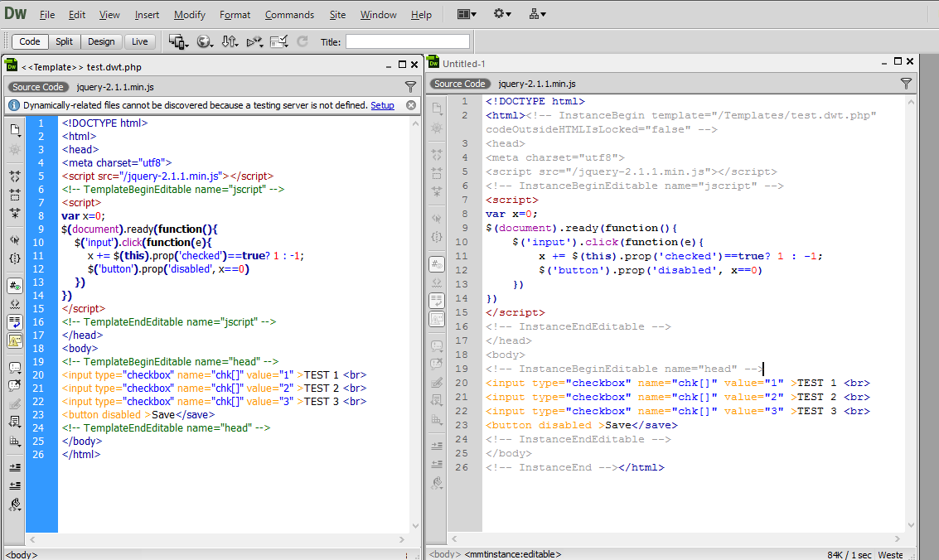Apply Comment dropdown in test.dwt.php toolbar
Screen dimensions: 939x560
15,367
